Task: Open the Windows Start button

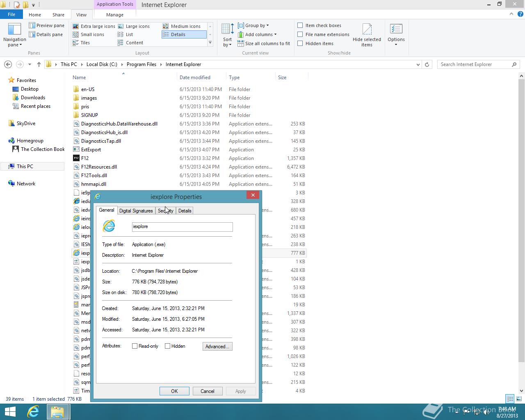Action: tap(10, 412)
